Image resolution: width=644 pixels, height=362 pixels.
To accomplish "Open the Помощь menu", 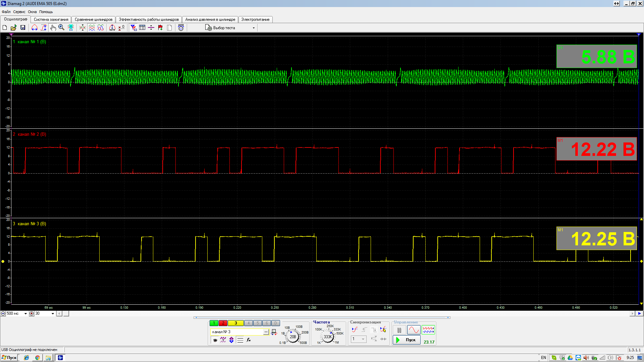I will point(46,12).
